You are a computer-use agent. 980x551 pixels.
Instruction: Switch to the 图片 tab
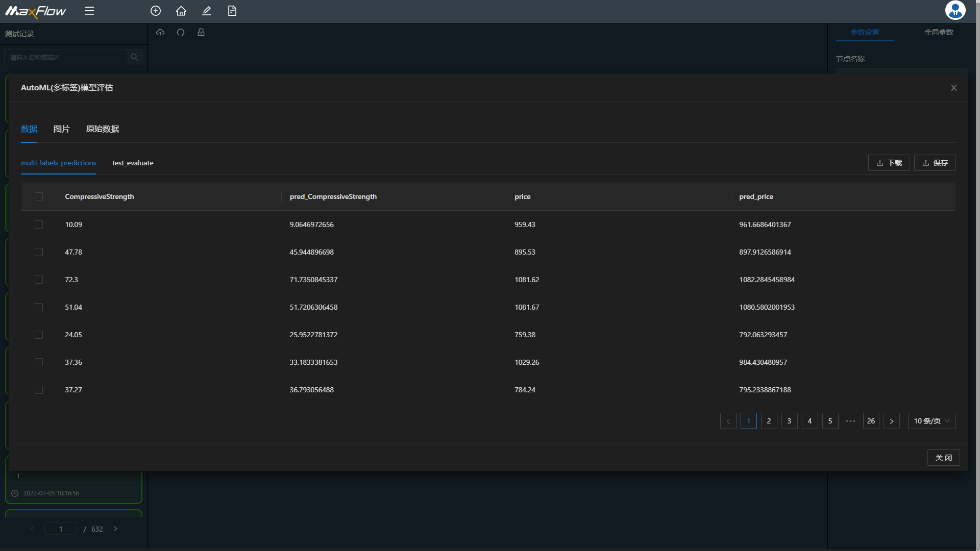click(61, 129)
